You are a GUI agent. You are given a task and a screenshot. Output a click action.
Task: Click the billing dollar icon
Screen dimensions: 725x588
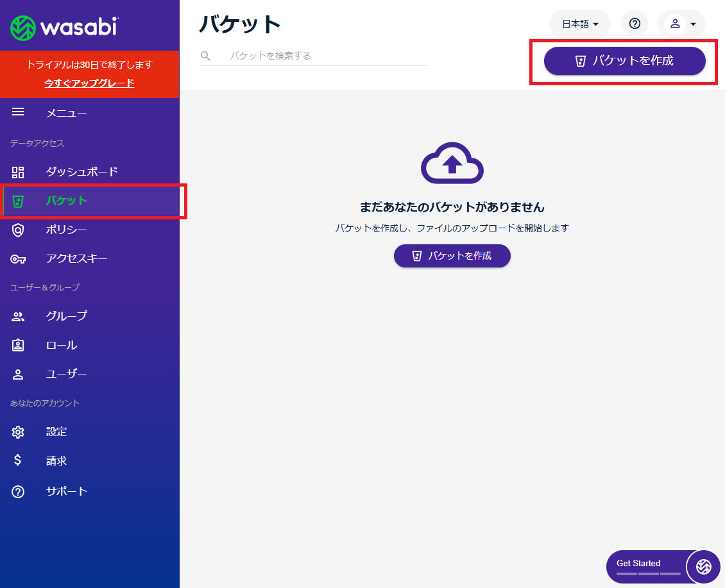[17, 460]
